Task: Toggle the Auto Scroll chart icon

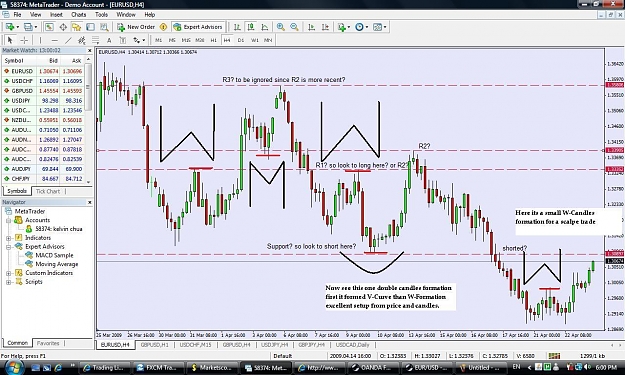Action: pyautogui.click(x=312, y=27)
